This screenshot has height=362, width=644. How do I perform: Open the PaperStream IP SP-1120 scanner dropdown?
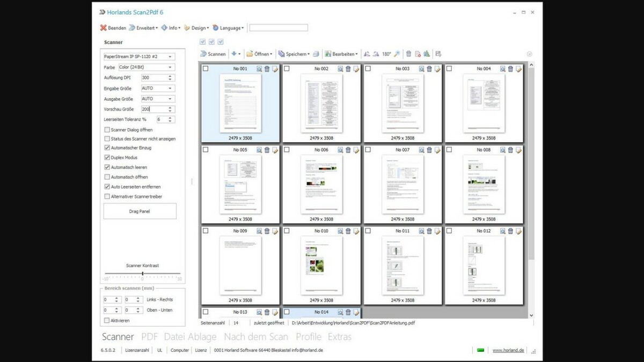[x=139, y=56]
